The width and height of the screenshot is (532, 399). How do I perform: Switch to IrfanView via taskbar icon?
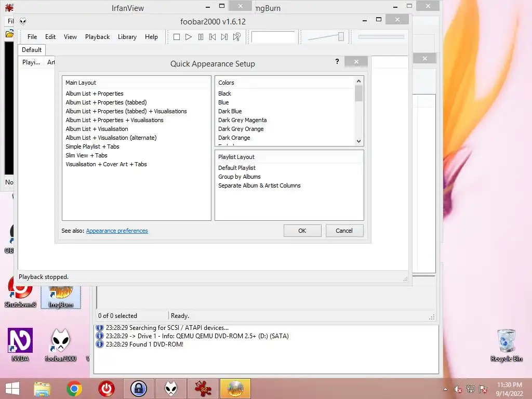coord(203,389)
